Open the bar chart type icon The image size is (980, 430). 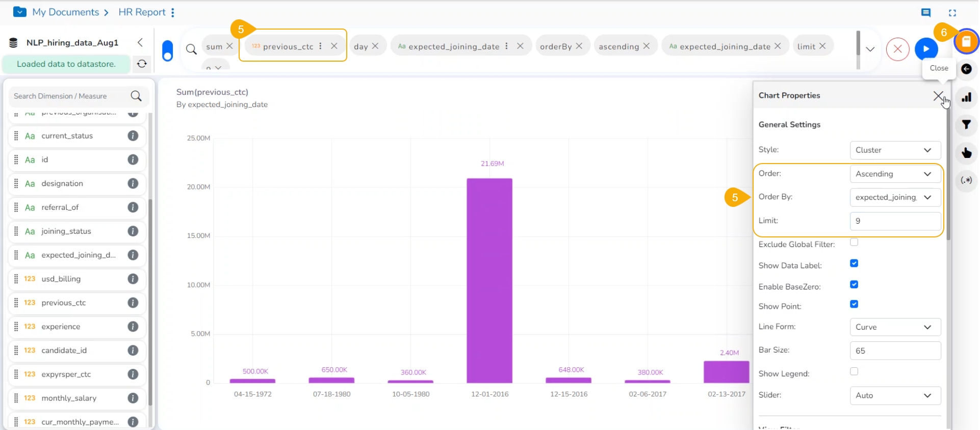[966, 97]
